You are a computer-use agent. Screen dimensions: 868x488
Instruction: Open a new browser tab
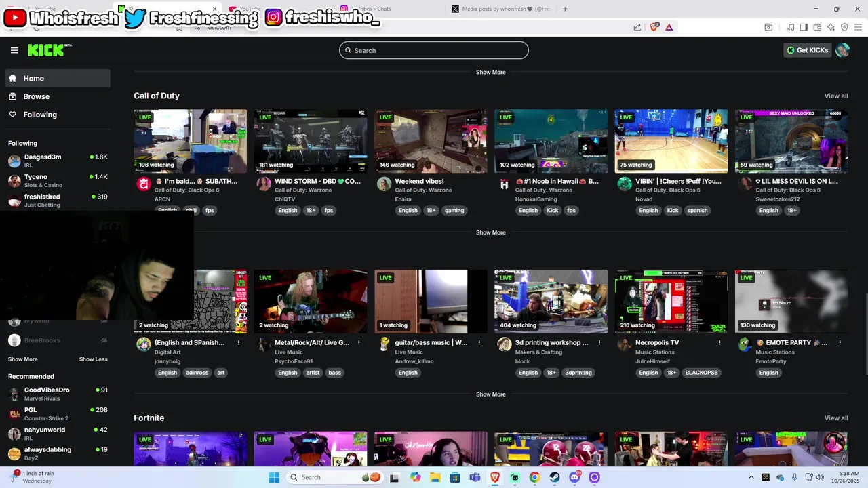(x=565, y=9)
